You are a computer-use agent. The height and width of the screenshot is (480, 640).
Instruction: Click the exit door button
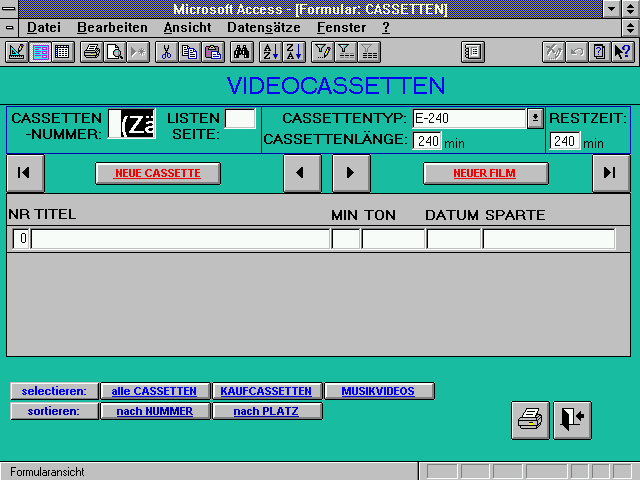tap(572, 420)
